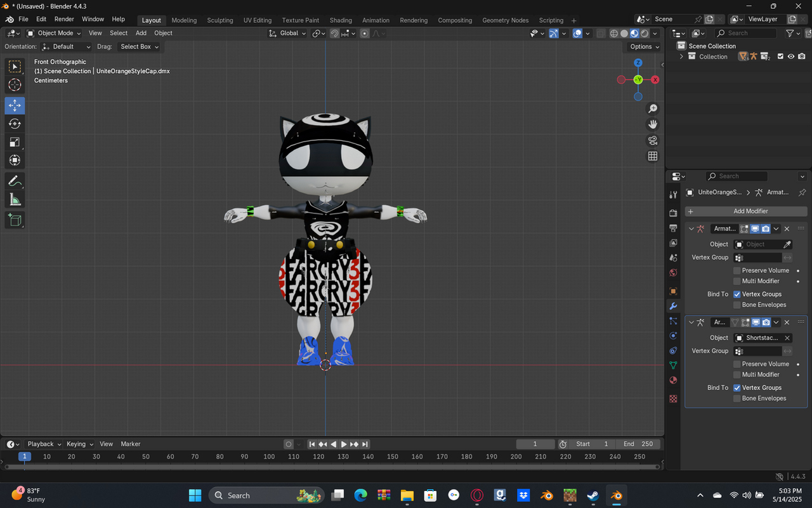The height and width of the screenshot is (508, 812).
Task: Switch to the Shading workspace tab
Action: [341, 20]
